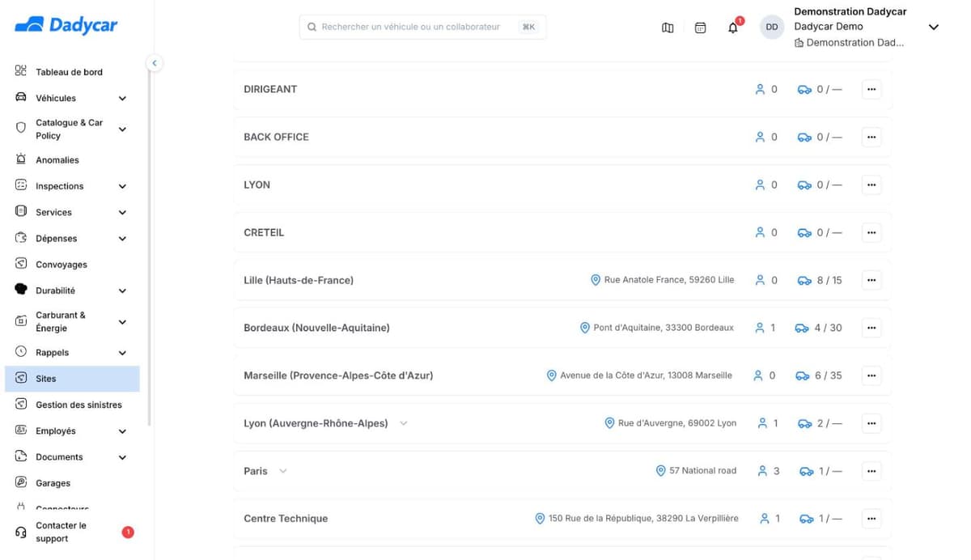Image resolution: width=971 pixels, height=560 pixels.
Task: Expand the Durabilité menu
Action: [x=122, y=291]
